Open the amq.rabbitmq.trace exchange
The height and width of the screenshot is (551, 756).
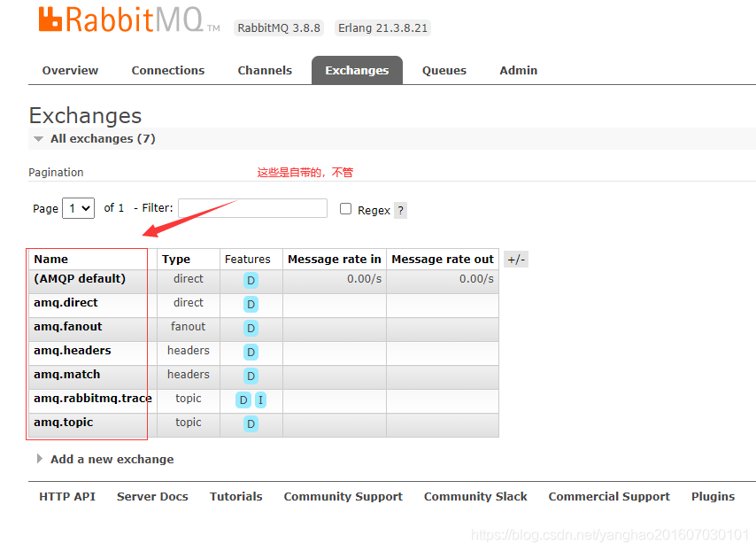93,399
